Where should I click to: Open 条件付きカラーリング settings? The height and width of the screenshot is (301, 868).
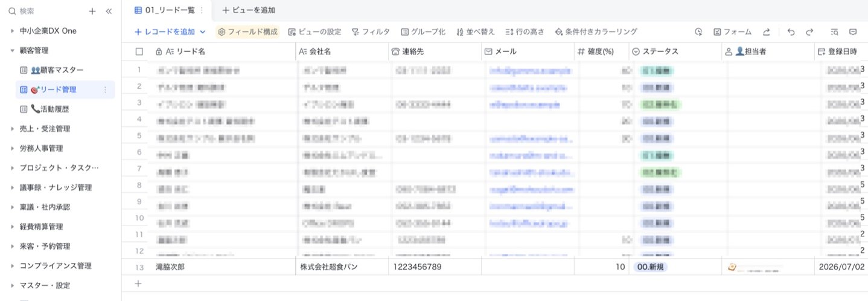coord(596,31)
